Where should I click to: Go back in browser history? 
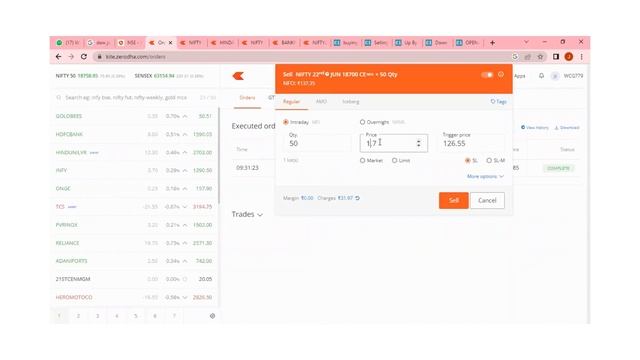(58, 57)
